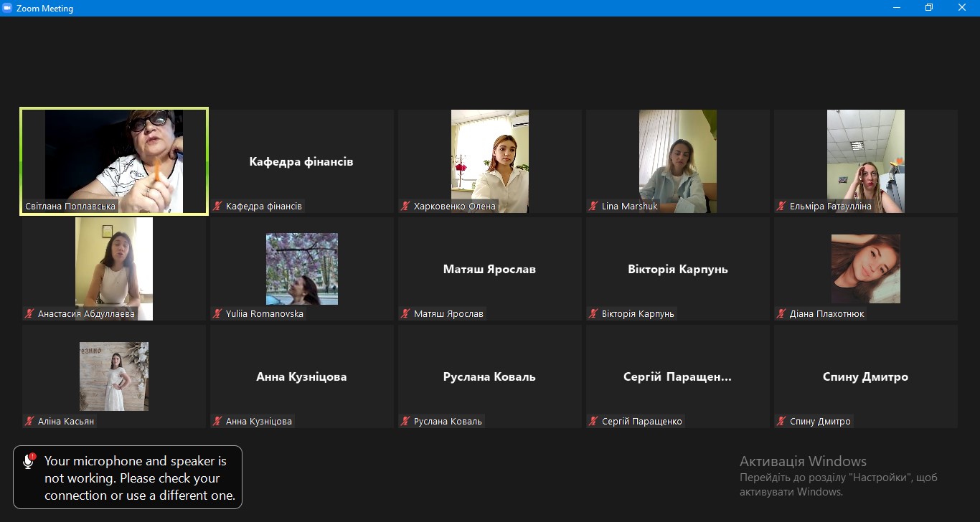
Task: Click Yuliia Romanovska's profile photo
Action: pyautogui.click(x=301, y=269)
